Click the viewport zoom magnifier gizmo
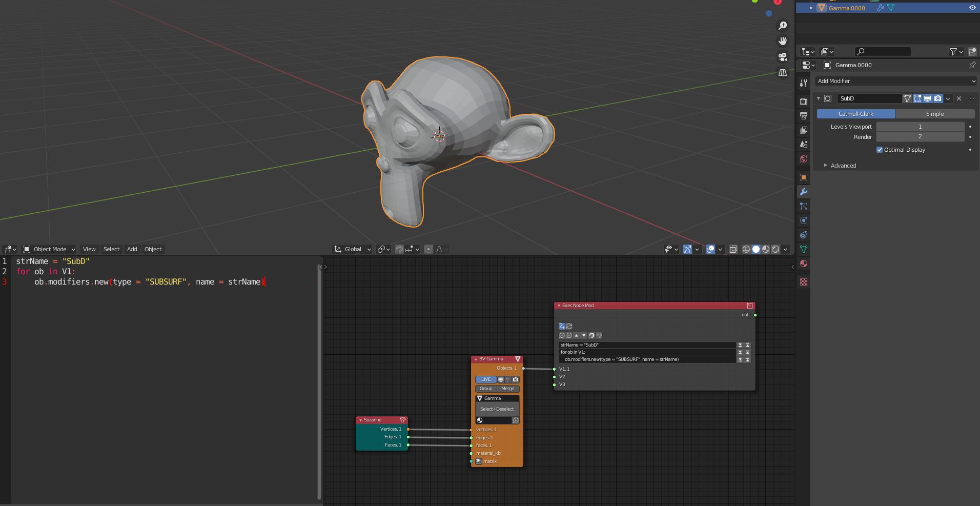This screenshot has height=506, width=980. click(783, 26)
